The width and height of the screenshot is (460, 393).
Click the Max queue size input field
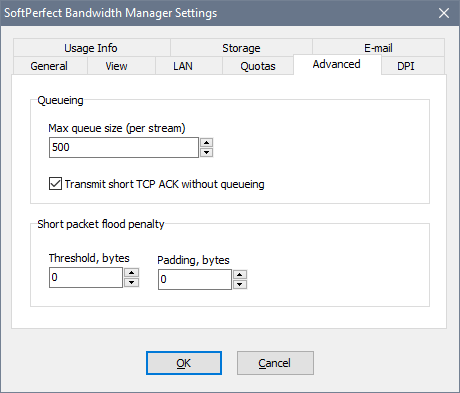(124, 147)
